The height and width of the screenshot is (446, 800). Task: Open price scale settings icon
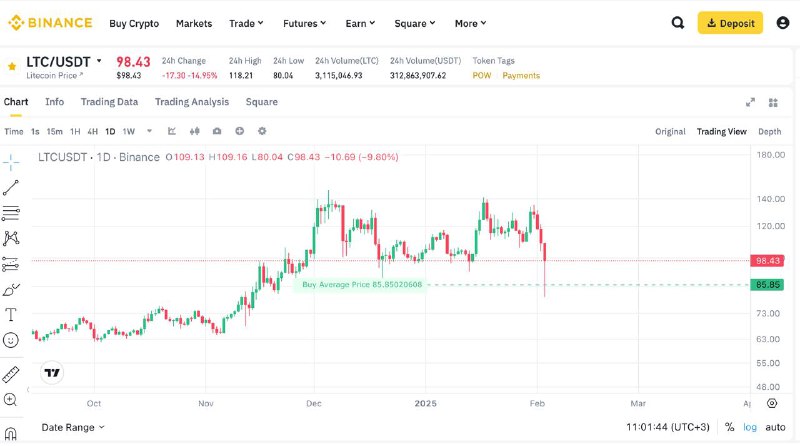772,403
